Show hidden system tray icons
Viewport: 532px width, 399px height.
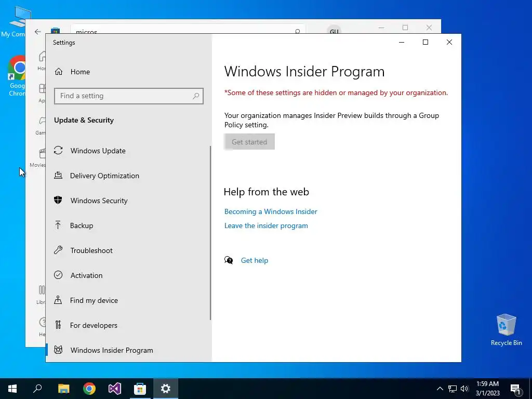(440, 389)
